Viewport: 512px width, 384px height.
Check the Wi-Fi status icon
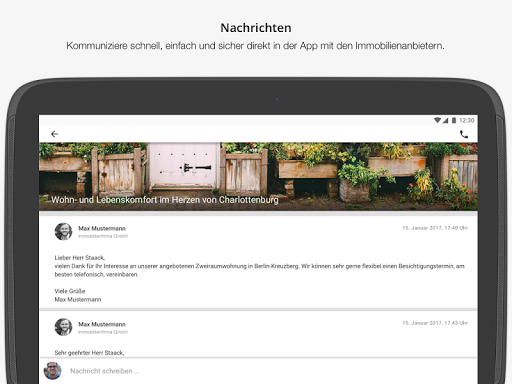(437, 120)
